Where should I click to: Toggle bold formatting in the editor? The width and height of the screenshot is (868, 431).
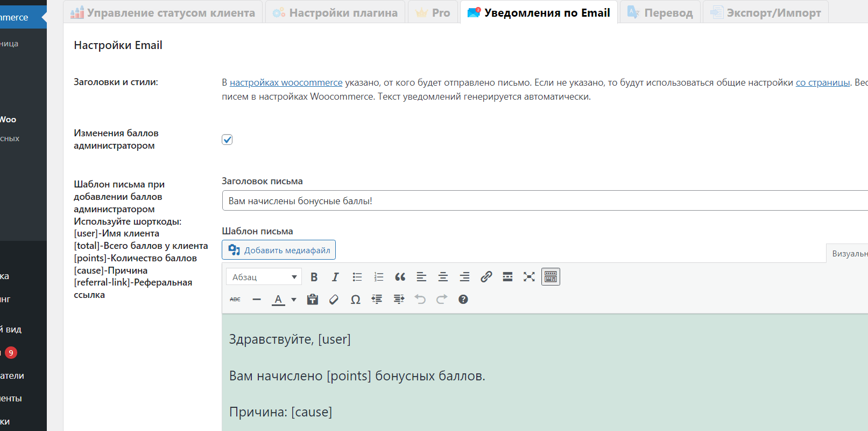point(314,277)
